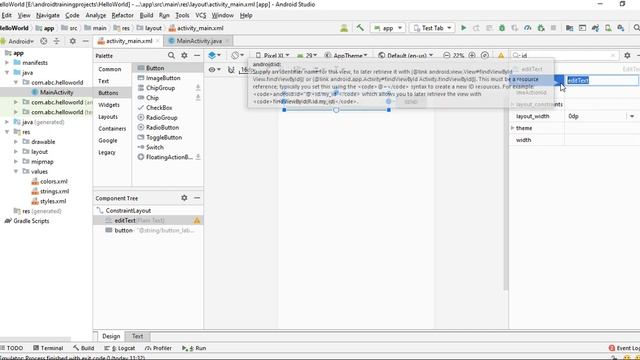Screen dimensions: 640x360
Task: Open Component Tree settings gear
Action: (184, 198)
